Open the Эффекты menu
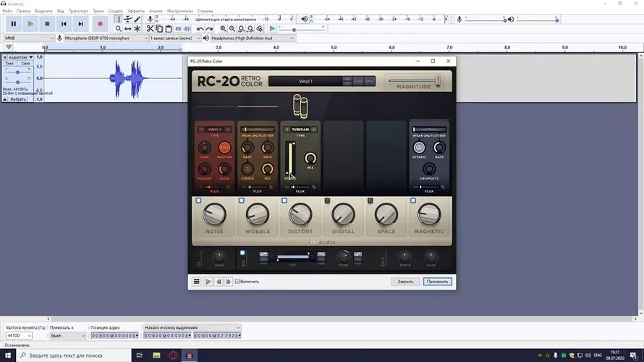The image size is (644, 362). pos(136,11)
